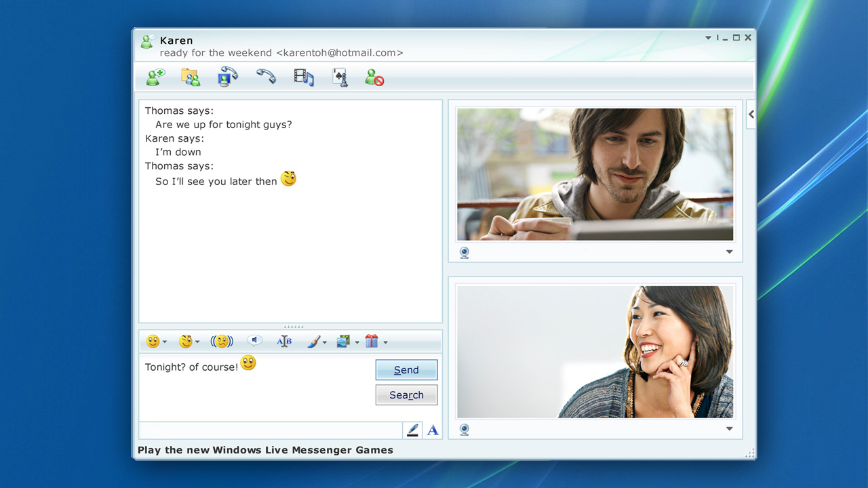Start a video call with Karen

(228, 77)
